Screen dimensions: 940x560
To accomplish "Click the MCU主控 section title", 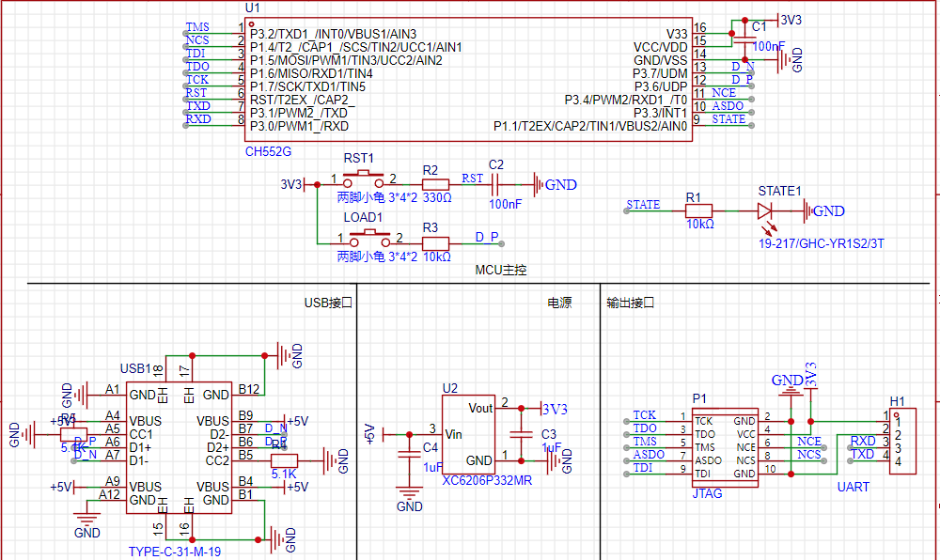I will click(501, 270).
